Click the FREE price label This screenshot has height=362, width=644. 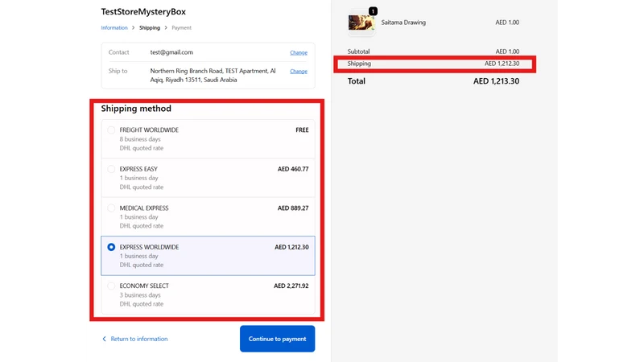302,130
